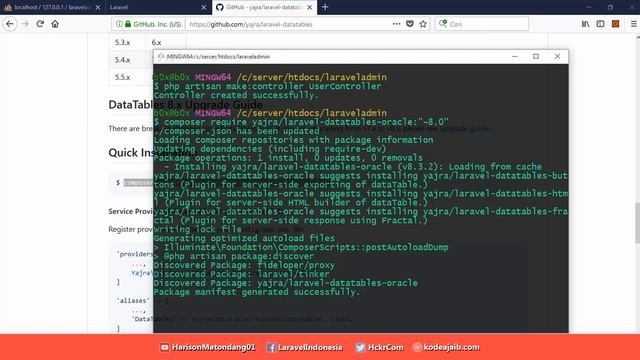Click the HarisonMatondang01 YouTube icon
This screenshot has height=360, width=640.
(x=164, y=347)
